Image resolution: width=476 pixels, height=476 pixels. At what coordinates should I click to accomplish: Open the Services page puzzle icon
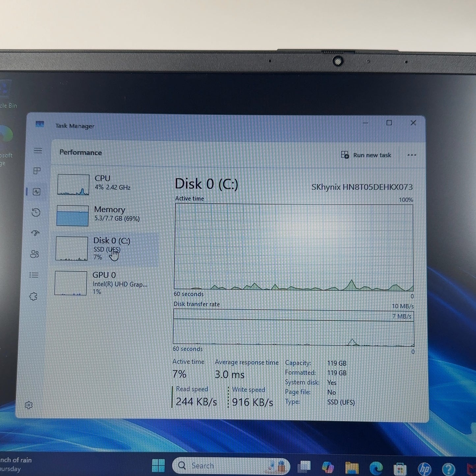point(33,296)
